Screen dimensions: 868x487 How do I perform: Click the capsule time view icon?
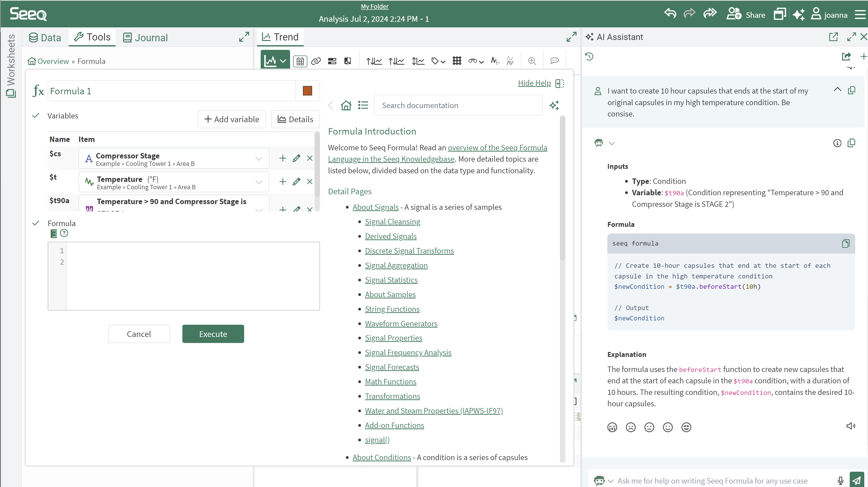point(332,61)
